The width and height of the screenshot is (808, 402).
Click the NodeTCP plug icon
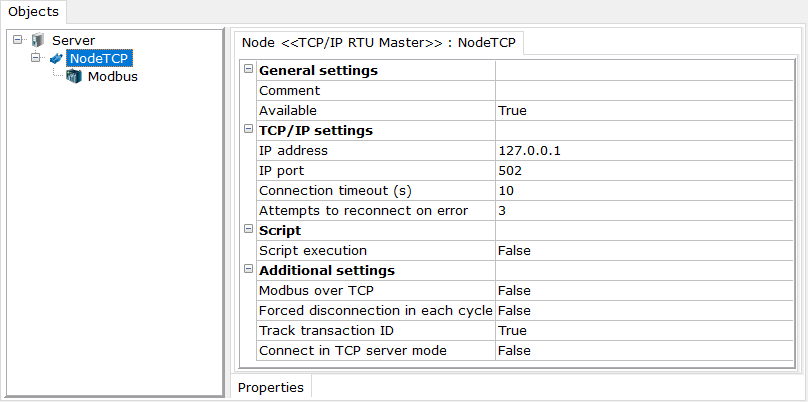coord(57,58)
